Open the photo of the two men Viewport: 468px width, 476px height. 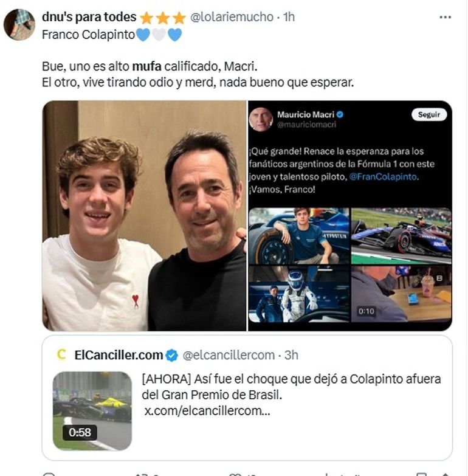tap(144, 216)
